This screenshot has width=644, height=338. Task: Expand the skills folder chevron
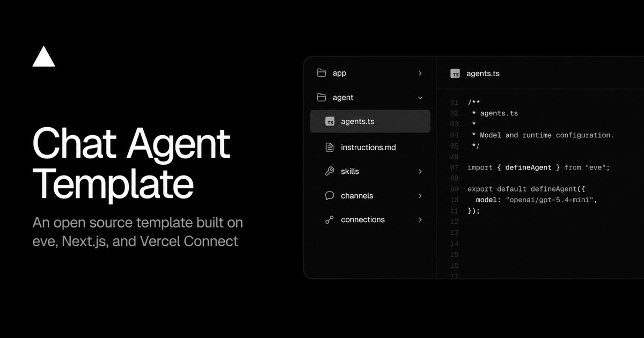click(x=420, y=172)
